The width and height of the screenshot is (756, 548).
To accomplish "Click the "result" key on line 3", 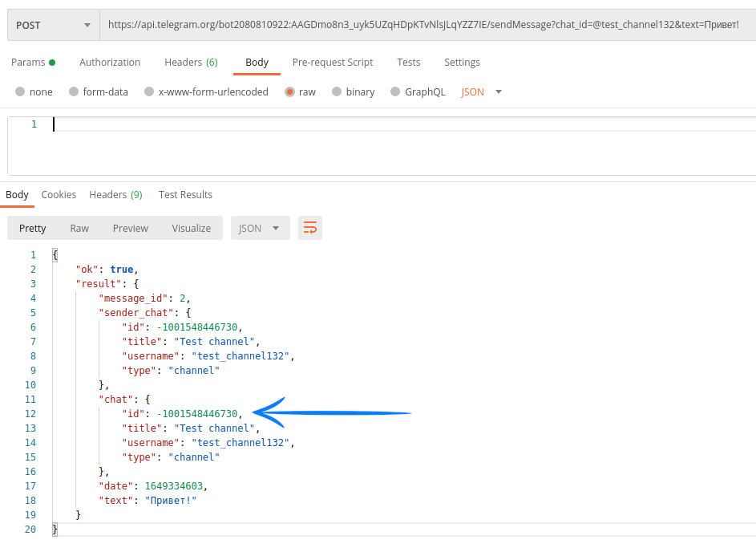I will pos(99,284).
